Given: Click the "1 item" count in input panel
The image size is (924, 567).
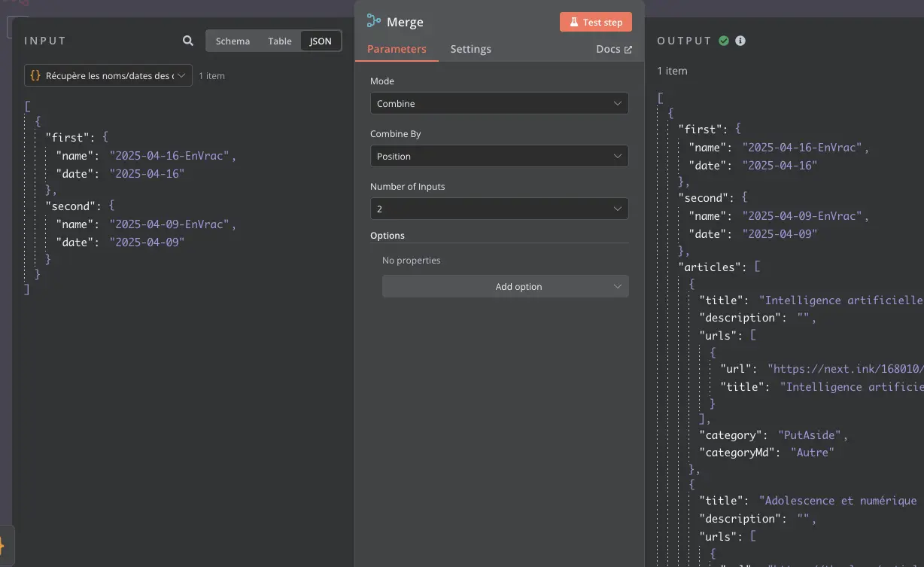Looking at the screenshot, I should pyautogui.click(x=211, y=76).
